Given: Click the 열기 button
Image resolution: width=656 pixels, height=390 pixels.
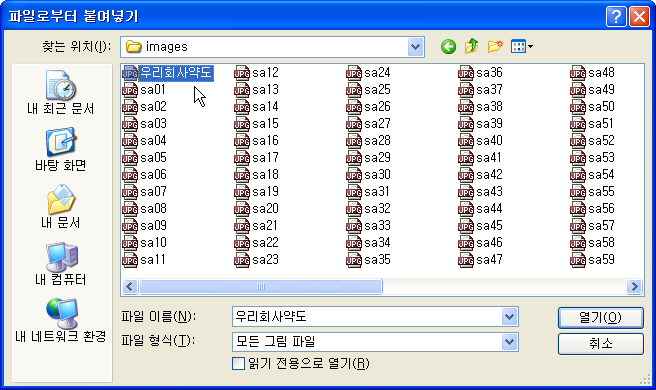Looking at the screenshot, I should tap(600, 318).
